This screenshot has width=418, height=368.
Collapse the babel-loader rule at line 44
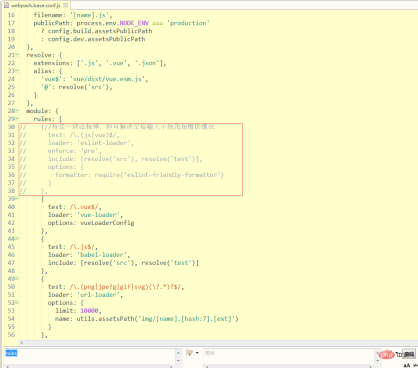coord(17,239)
